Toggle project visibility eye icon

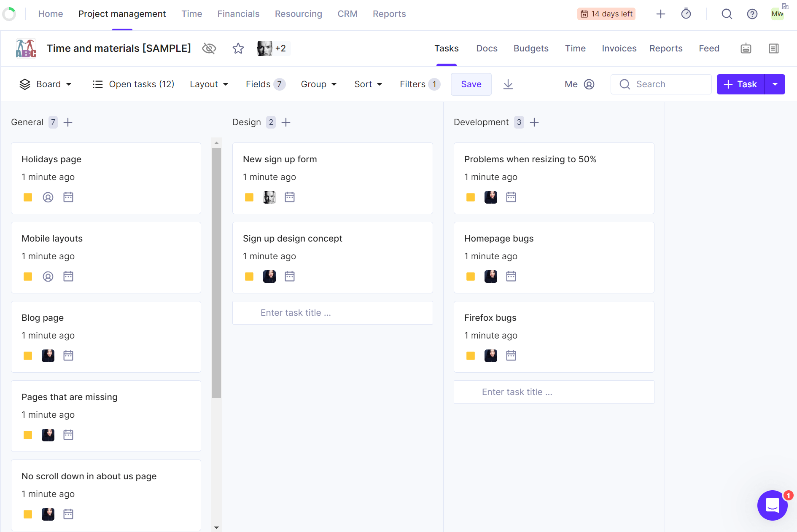pyautogui.click(x=209, y=48)
